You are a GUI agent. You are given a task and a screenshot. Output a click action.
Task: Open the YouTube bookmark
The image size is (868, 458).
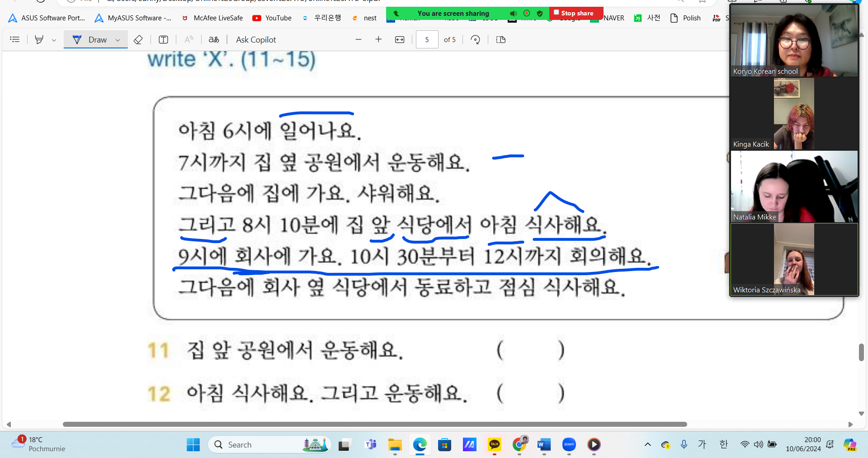point(272,18)
